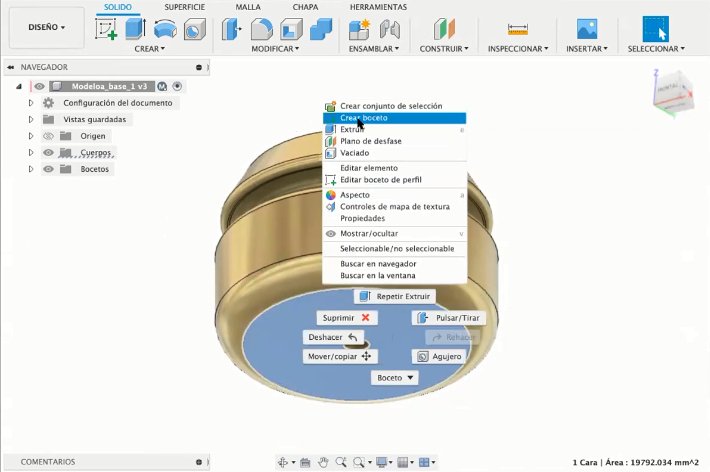
Task: Click the Zoom magnifier icon
Action: 341,462
